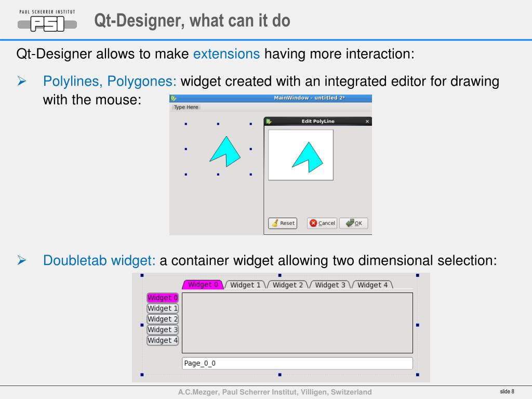
Task: Open the horizontal Widget 4 tab
Action: [x=373, y=285]
